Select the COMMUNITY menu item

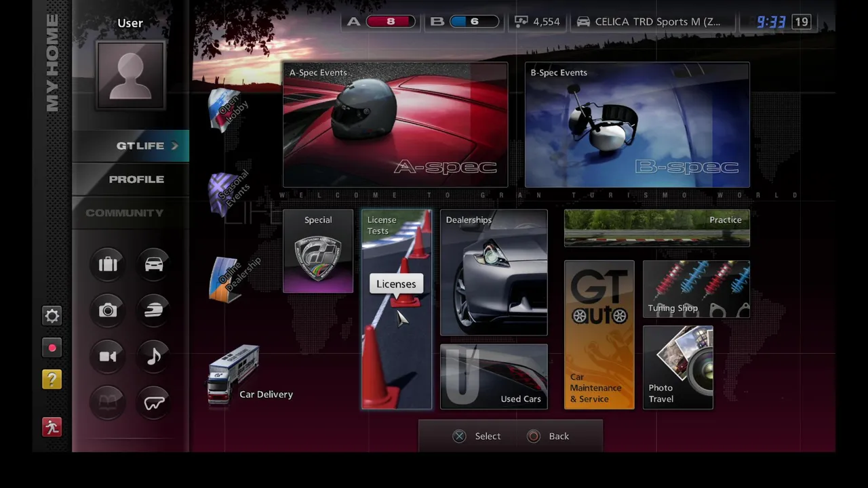131,213
